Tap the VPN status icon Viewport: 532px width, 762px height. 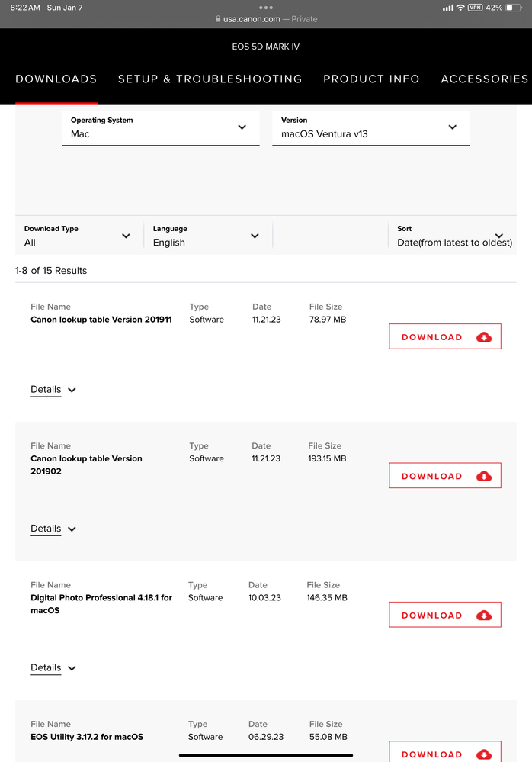(475, 8)
